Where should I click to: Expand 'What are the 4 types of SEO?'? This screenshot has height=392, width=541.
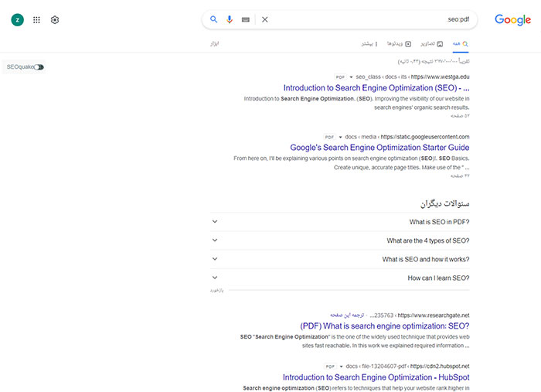pos(340,240)
